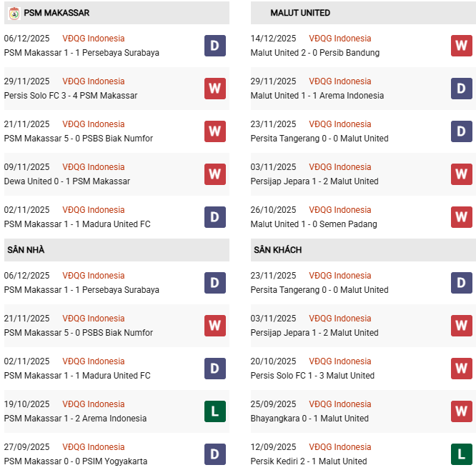Click W badge for Persis Solo 3-4 PSM Makassar
Image resolution: width=476 pixels, height=470 pixels.
(x=215, y=89)
